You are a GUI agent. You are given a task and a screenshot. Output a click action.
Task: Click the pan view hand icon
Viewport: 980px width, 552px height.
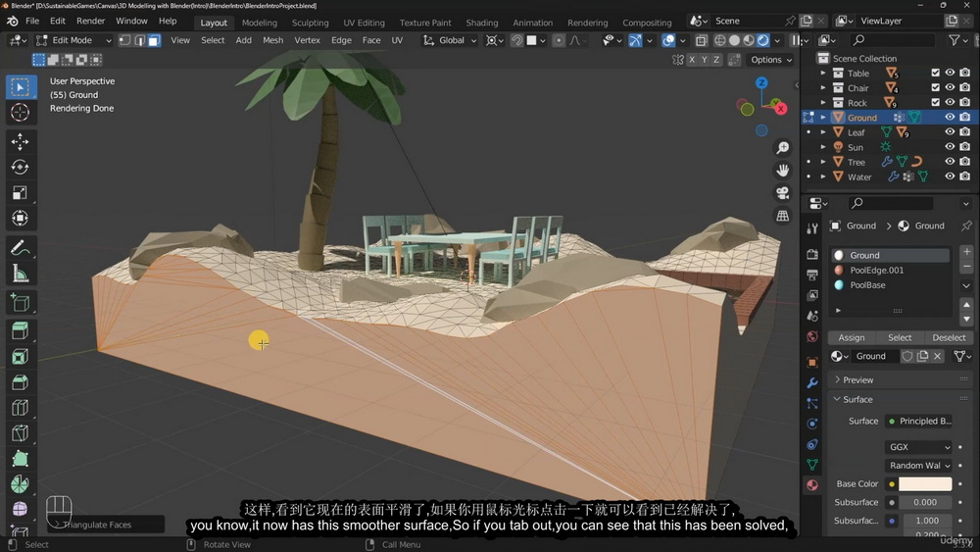[782, 170]
